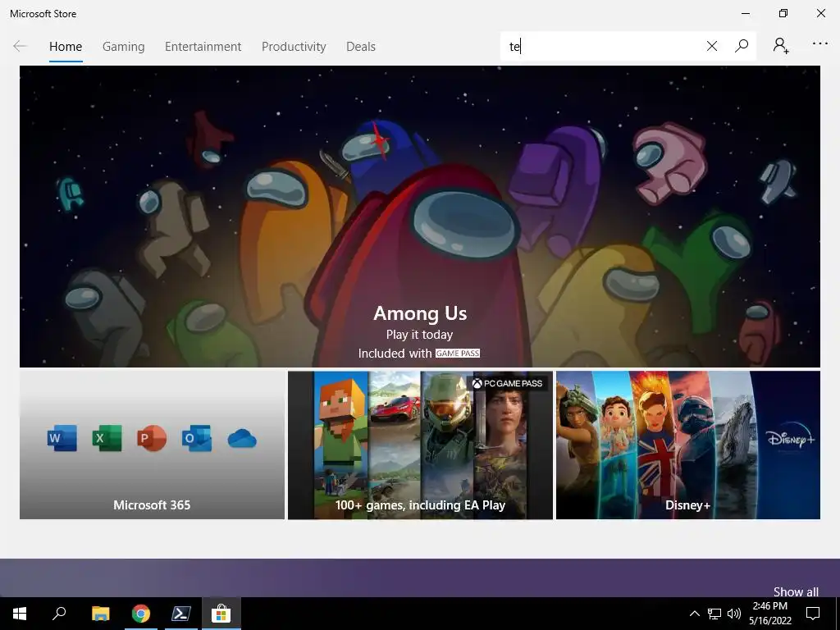Viewport: 840px width, 630px height.
Task: Restore down the Microsoft Store window
Action: 783,13
